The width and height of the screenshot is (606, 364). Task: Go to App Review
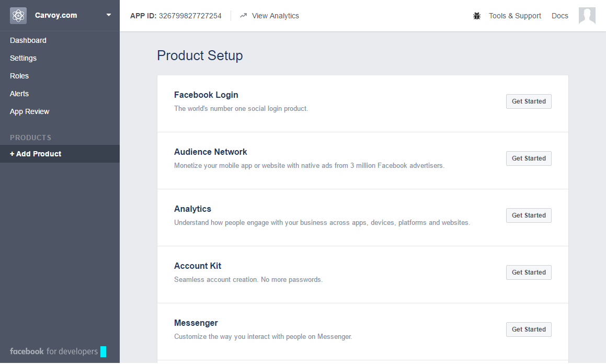click(29, 111)
